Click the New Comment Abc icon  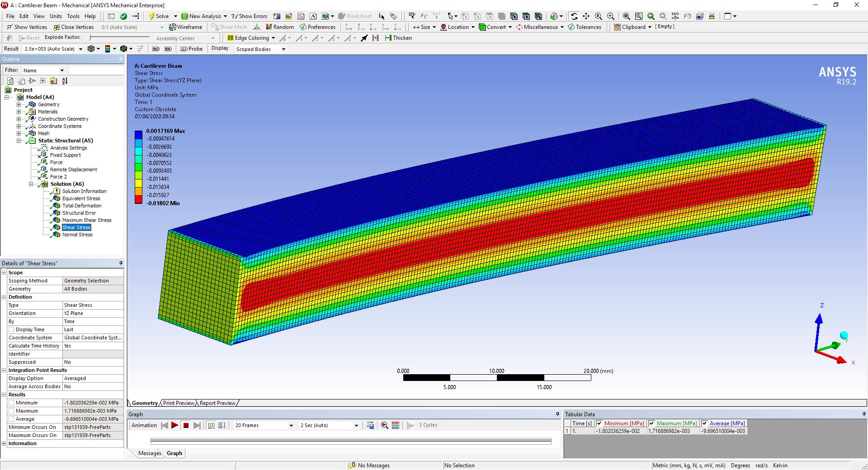pos(289,16)
